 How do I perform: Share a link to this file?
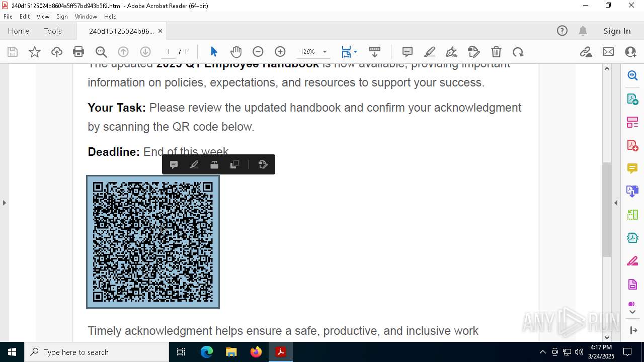click(x=586, y=52)
